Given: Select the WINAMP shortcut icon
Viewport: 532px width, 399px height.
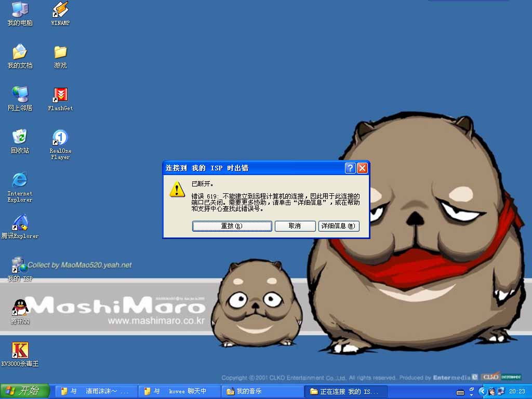Looking at the screenshot, I should 60,14.
